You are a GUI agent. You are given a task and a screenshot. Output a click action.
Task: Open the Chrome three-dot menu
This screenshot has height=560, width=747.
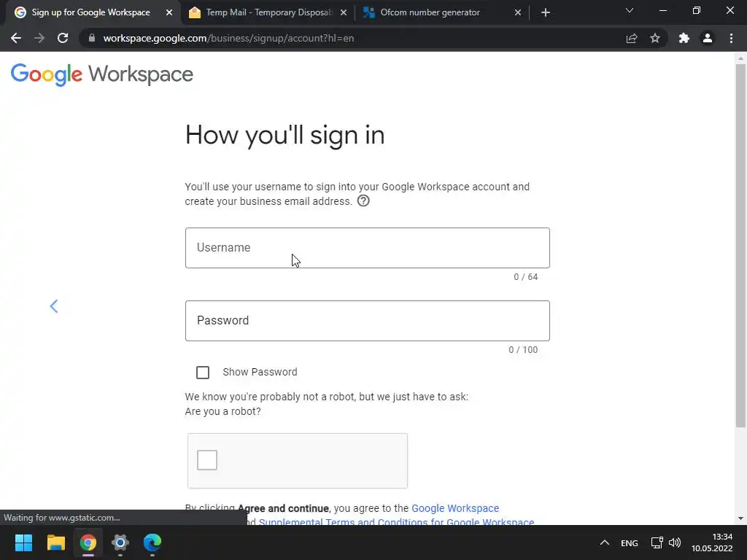[x=731, y=38]
